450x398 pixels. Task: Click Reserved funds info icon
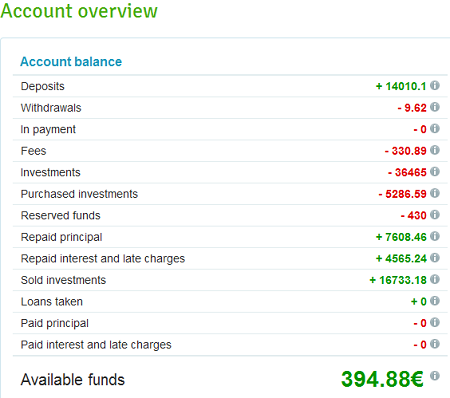coord(435,215)
